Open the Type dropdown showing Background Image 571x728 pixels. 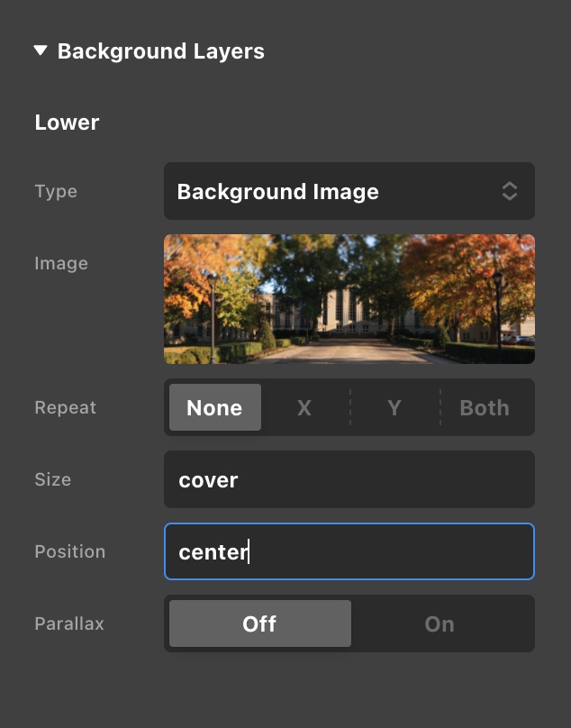[x=349, y=191]
